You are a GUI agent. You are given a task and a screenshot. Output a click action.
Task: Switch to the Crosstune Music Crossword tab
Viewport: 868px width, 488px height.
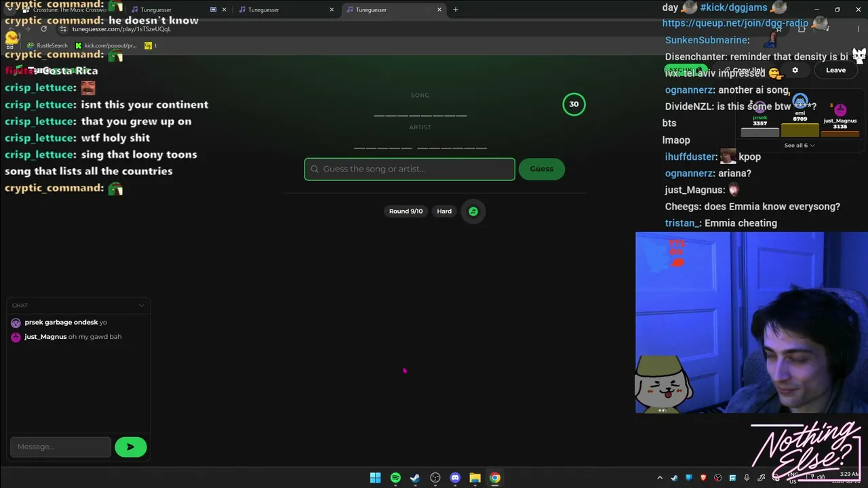[75, 9]
